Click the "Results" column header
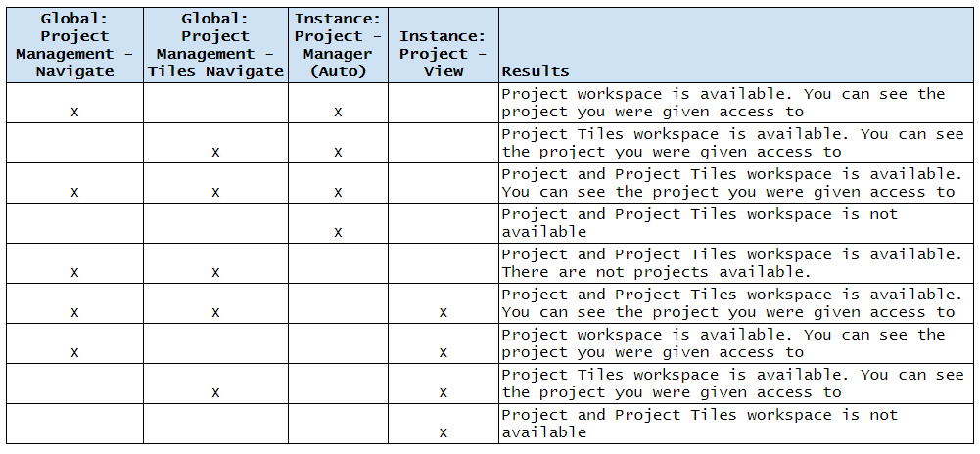The height and width of the screenshot is (454, 980). pyautogui.click(x=536, y=71)
